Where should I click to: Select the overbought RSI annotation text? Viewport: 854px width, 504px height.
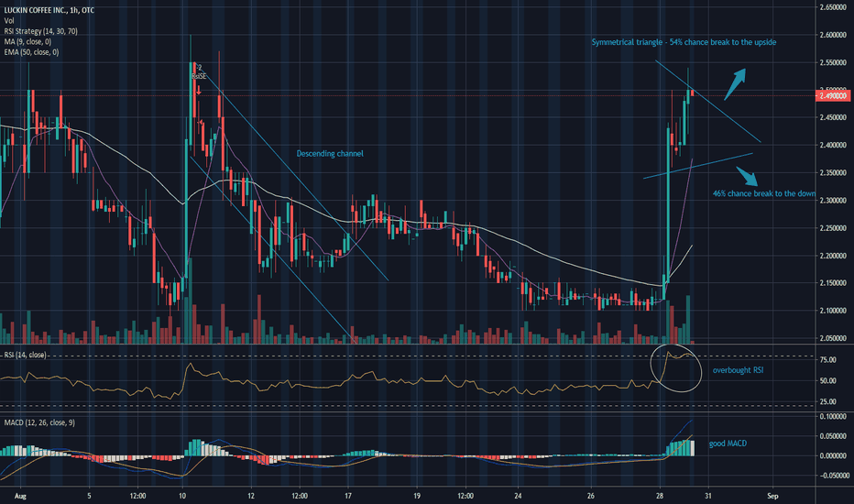(738, 370)
